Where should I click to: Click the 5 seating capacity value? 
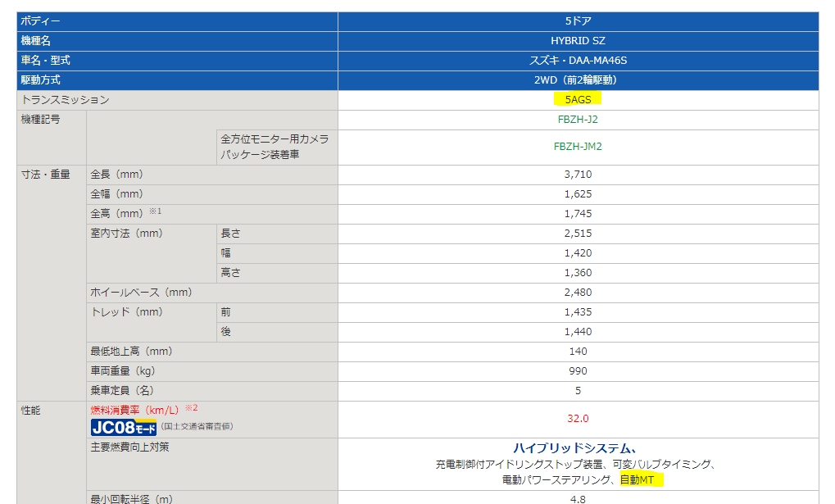click(x=578, y=392)
